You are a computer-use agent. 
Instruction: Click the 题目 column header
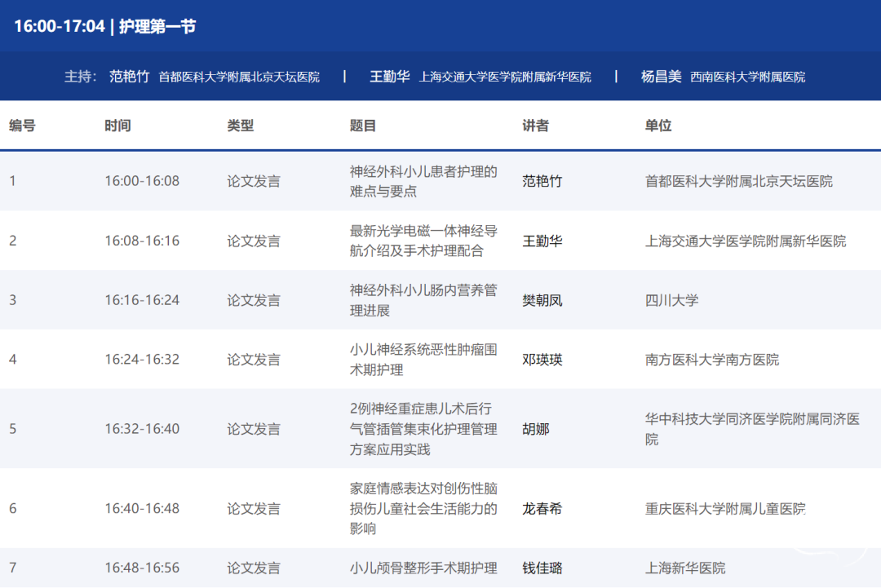click(x=363, y=126)
